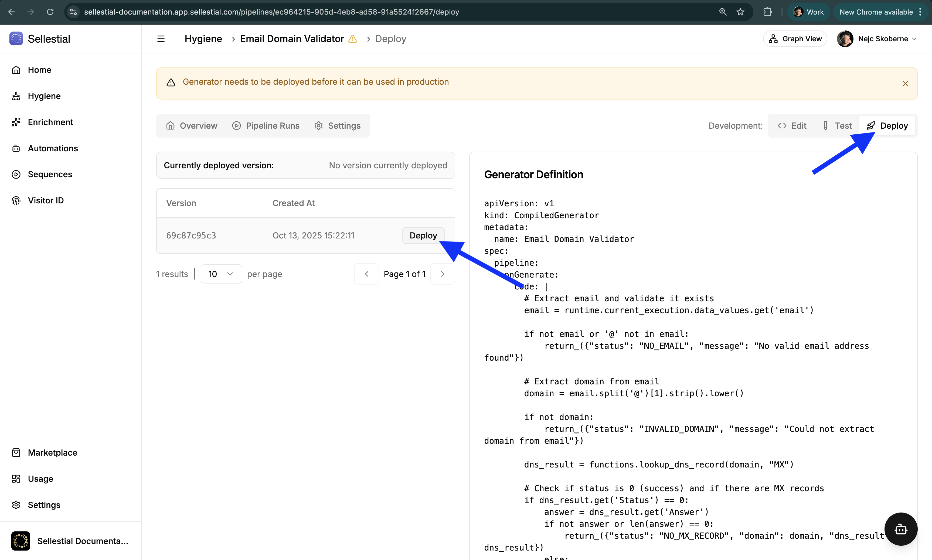Open the Work profile dropdown in Chrome
Screen dimensions: 932x560
click(808, 12)
